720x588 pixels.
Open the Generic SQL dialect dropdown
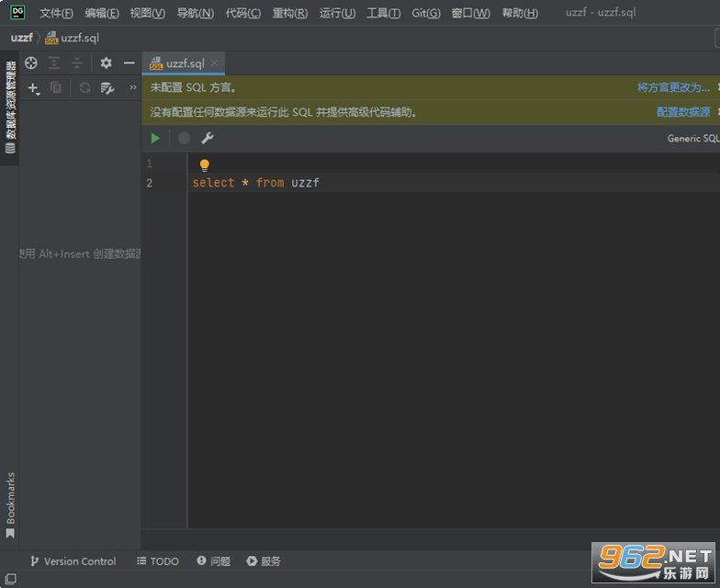pos(693,138)
